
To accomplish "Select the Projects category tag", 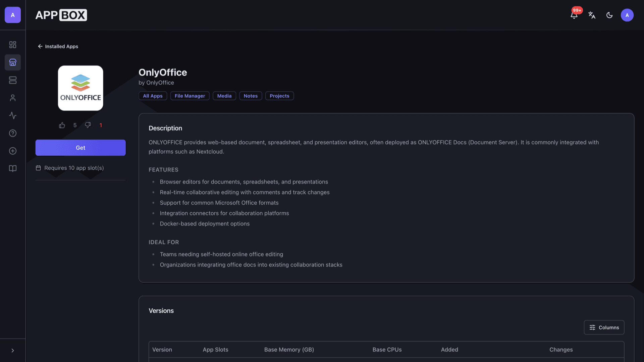I will [x=279, y=96].
